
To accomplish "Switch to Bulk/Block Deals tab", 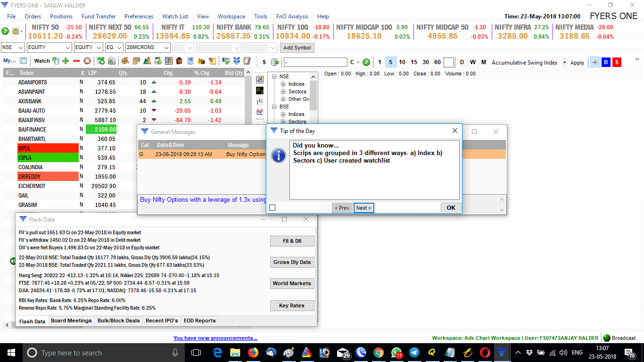I will [x=119, y=321].
